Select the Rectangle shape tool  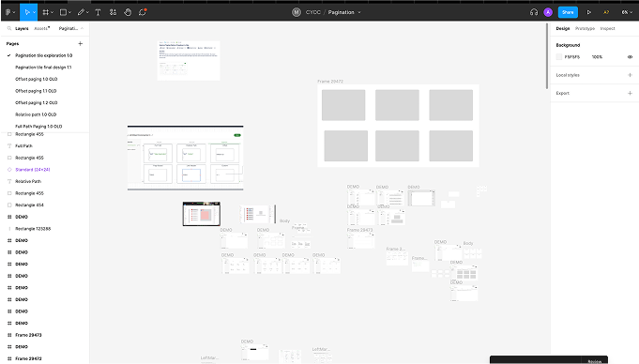pos(63,12)
